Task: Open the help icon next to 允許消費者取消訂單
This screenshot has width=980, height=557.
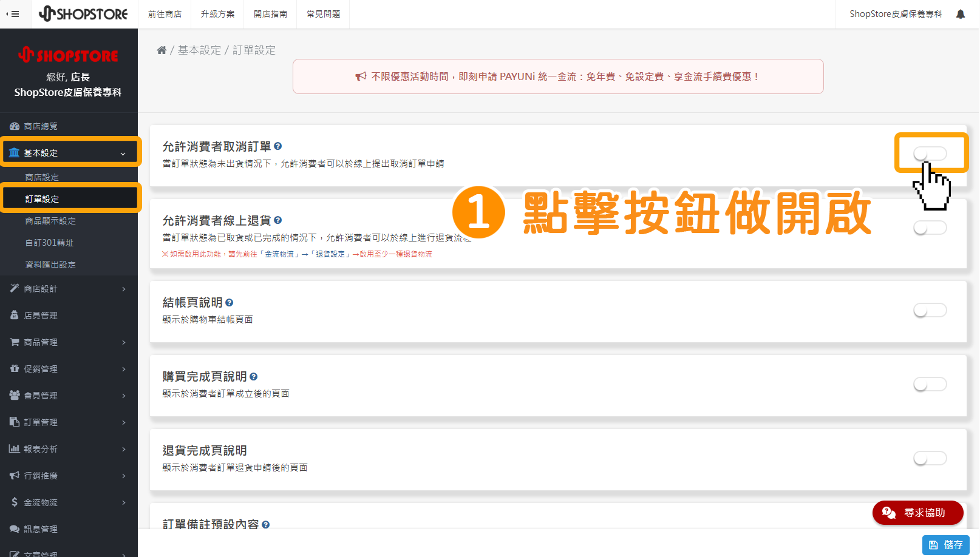Action: pyautogui.click(x=278, y=146)
